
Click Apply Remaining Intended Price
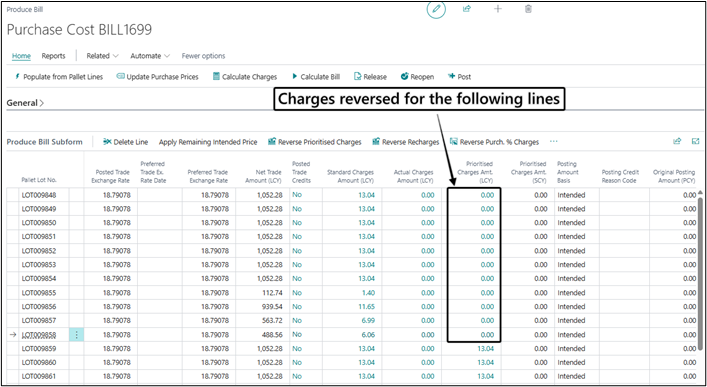208,142
